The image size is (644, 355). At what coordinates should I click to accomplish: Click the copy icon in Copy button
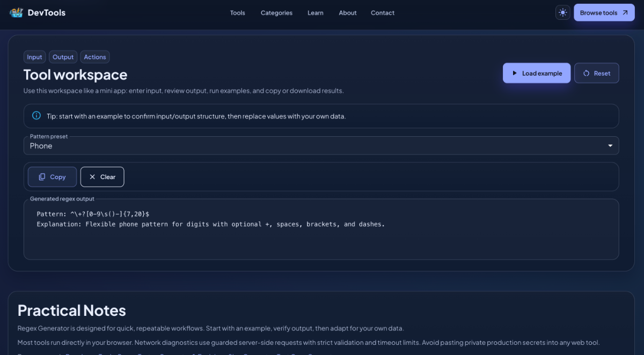[42, 177]
